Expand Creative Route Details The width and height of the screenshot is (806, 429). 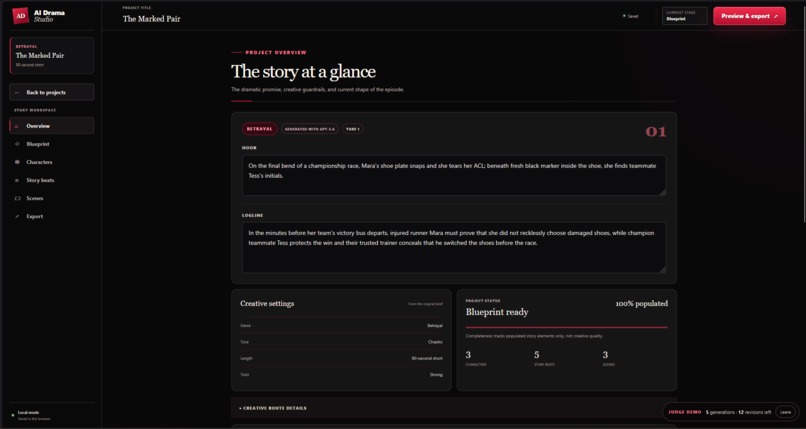(x=453, y=408)
